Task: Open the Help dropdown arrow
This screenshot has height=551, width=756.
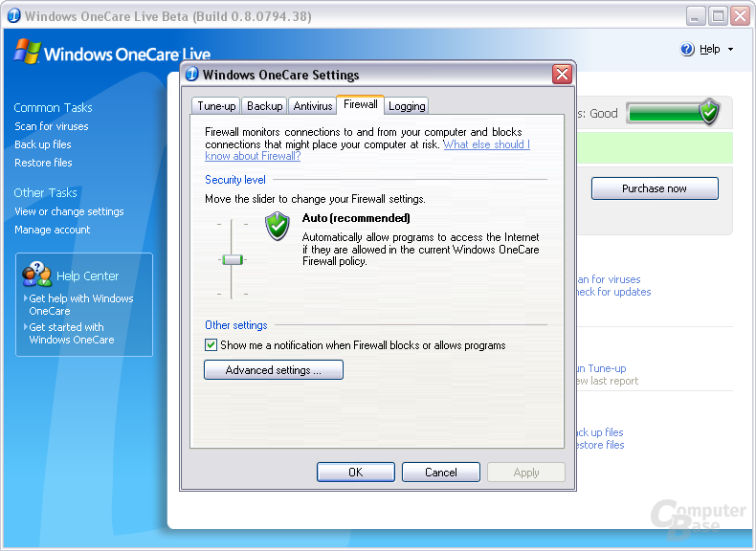Action: [x=730, y=49]
